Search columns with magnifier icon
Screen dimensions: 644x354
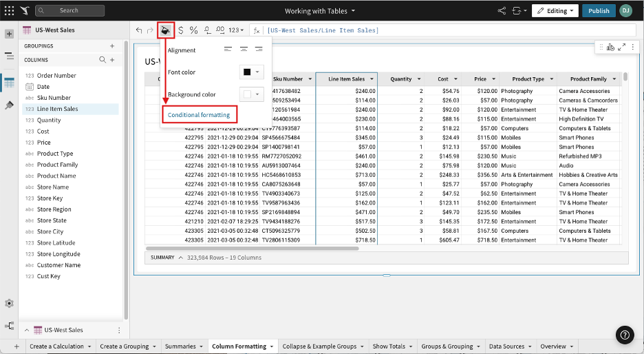[x=103, y=60]
